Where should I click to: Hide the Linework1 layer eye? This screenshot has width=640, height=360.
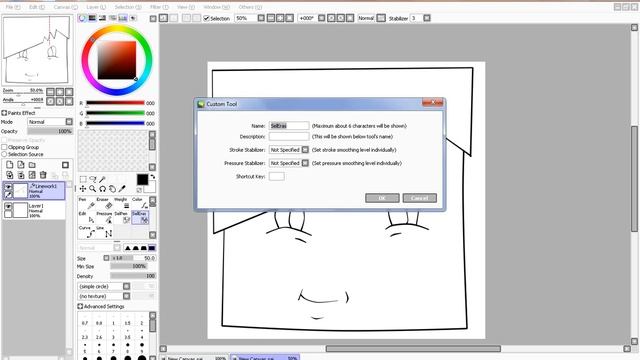[8, 187]
